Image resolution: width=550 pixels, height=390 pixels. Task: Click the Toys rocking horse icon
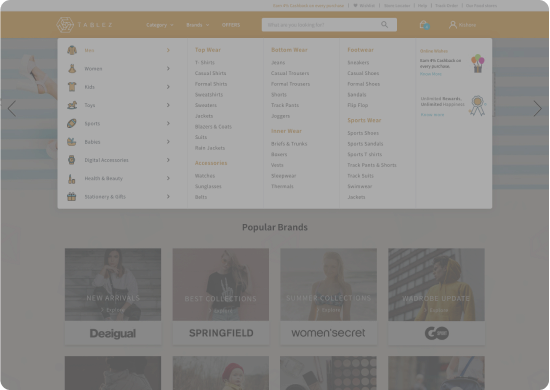click(72, 105)
